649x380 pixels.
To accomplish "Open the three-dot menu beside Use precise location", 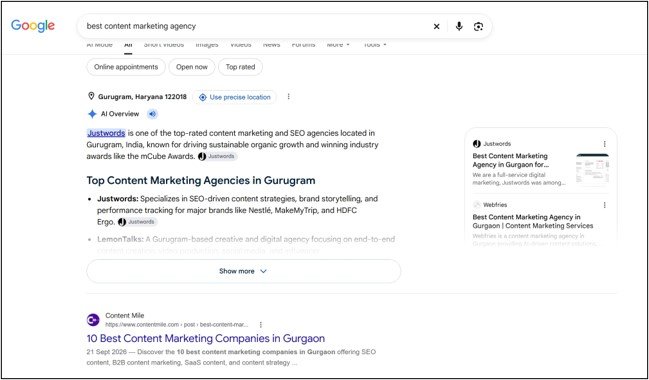I will [288, 96].
